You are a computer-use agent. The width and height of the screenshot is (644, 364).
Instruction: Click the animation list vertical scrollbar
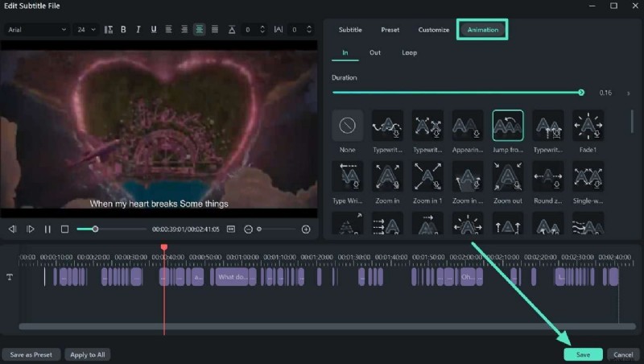632,122
